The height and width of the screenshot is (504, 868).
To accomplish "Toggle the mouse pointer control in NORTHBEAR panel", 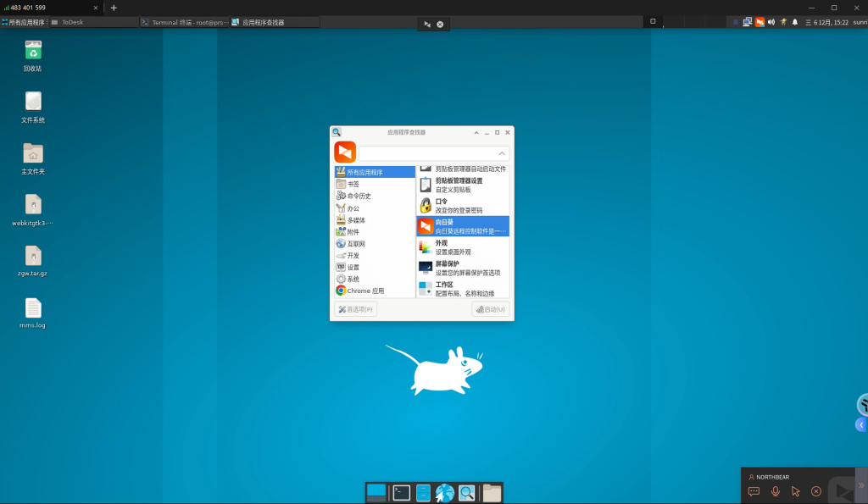I will (795, 491).
